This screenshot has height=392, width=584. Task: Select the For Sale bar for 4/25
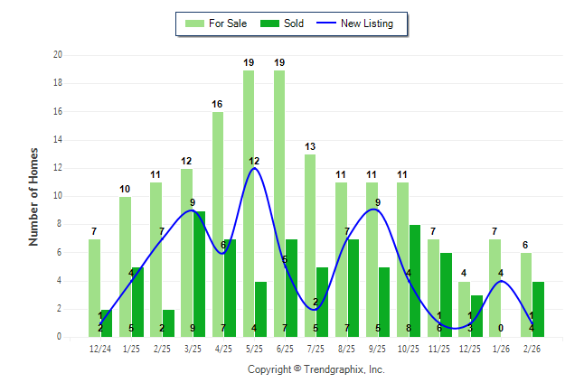coord(217,224)
